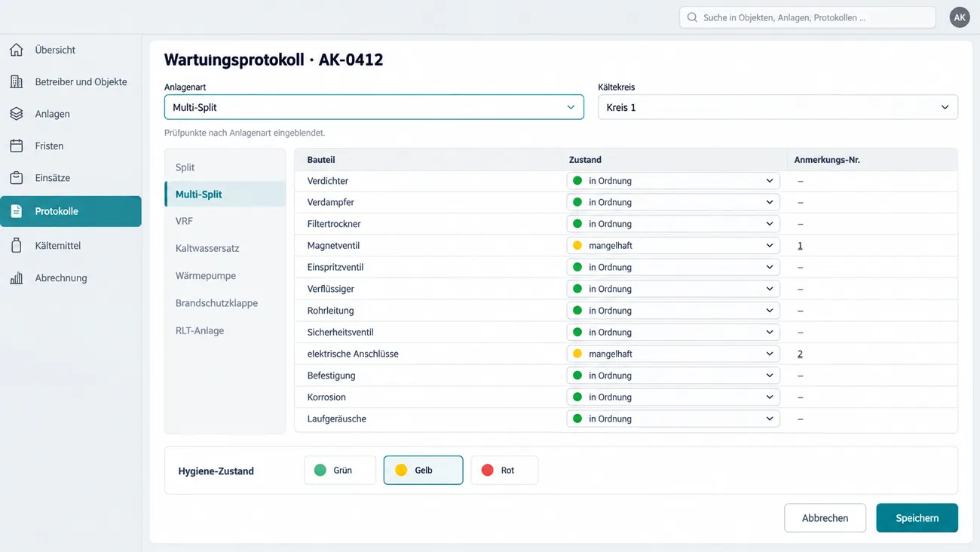Open Fristen in the sidebar
Viewport: 980px width, 552px height.
(x=71, y=146)
